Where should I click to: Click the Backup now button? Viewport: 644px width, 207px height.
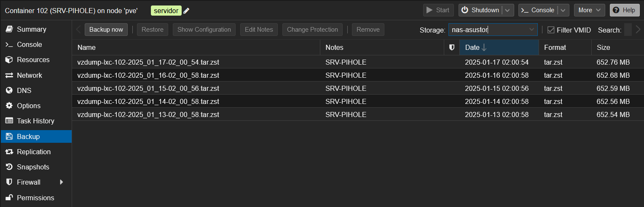tap(106, 30)
